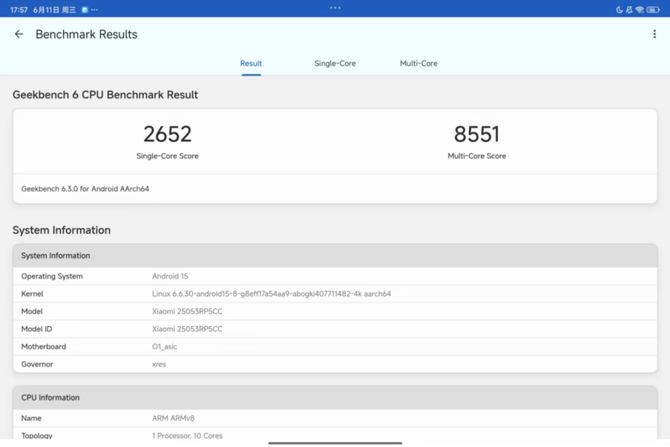The height and width of the screenshot is (447, 670).
Task: Tap the Geekbench 6 CPU Benchmark Result heading
Action: coord(105,95)
